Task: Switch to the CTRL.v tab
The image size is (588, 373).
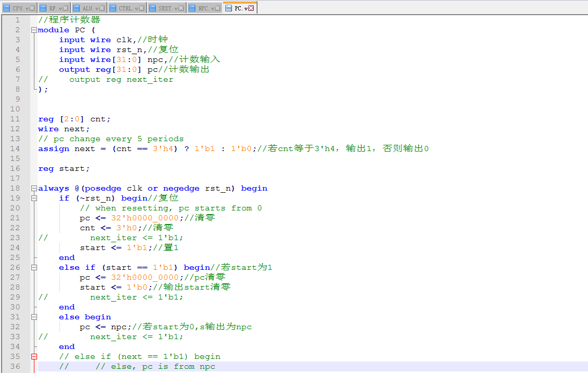Action: tap(127, 8)
